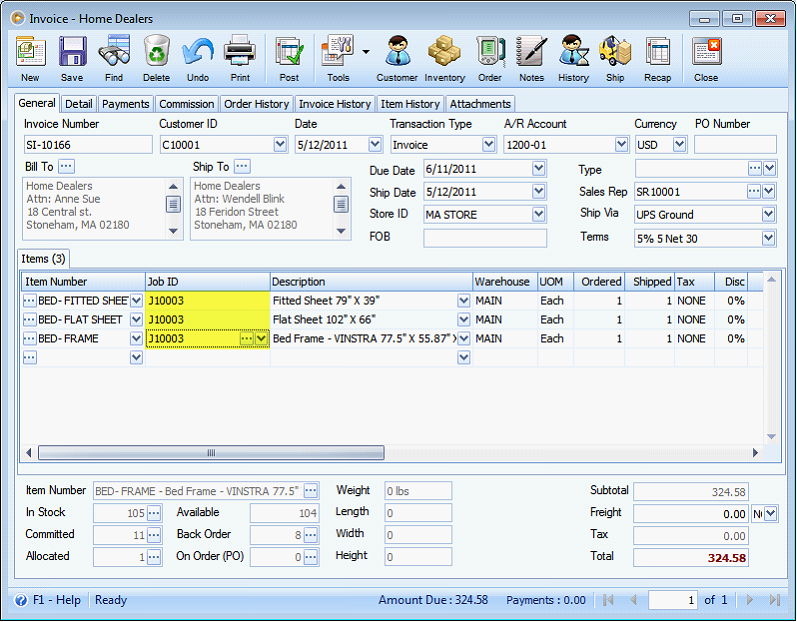Click the PO Number input field

(x=735, y=145)
